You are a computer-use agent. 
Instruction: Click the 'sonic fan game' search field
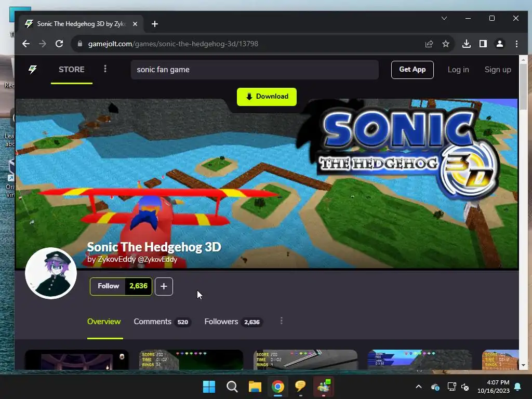(255, 70)
